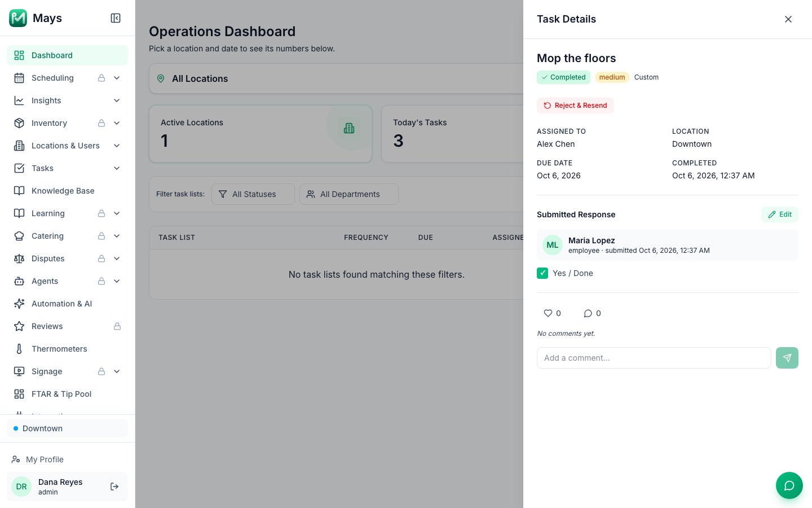Expand the Insights section chevron

(x=117, y=100)
